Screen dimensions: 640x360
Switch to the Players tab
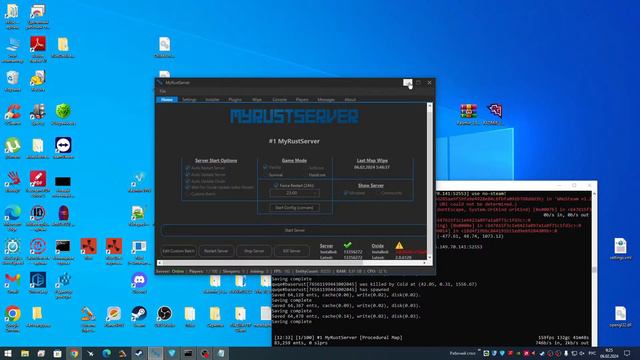coord(302,100)
